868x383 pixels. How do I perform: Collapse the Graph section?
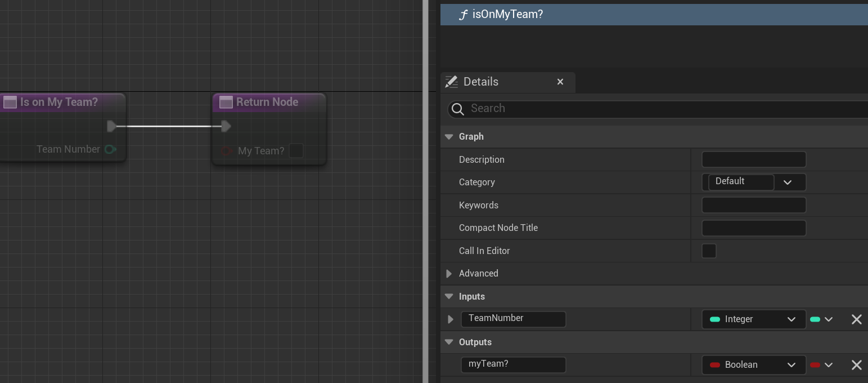pyautogui.click(x=449, y=137)
